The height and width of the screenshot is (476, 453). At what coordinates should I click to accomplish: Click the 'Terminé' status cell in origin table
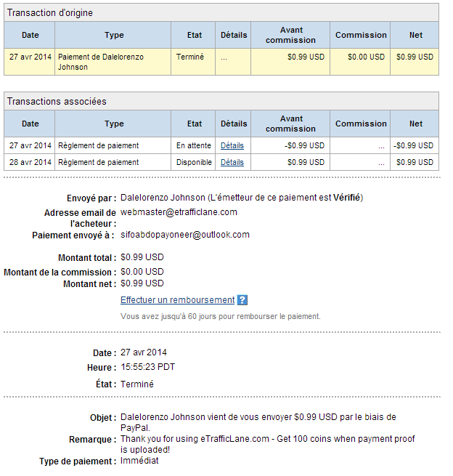[x=193, y=62]
